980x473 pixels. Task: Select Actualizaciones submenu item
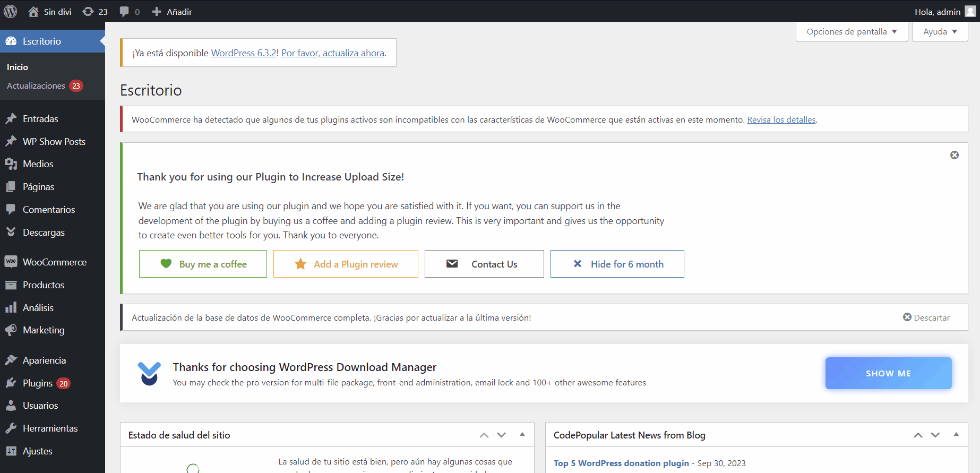click(36, 86)
